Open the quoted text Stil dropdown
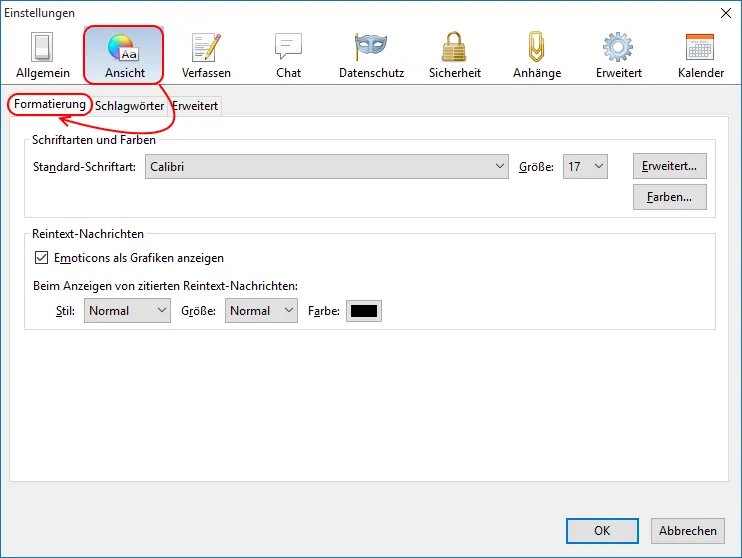Viewport: 742px width, 558px height. pos(127,310)
